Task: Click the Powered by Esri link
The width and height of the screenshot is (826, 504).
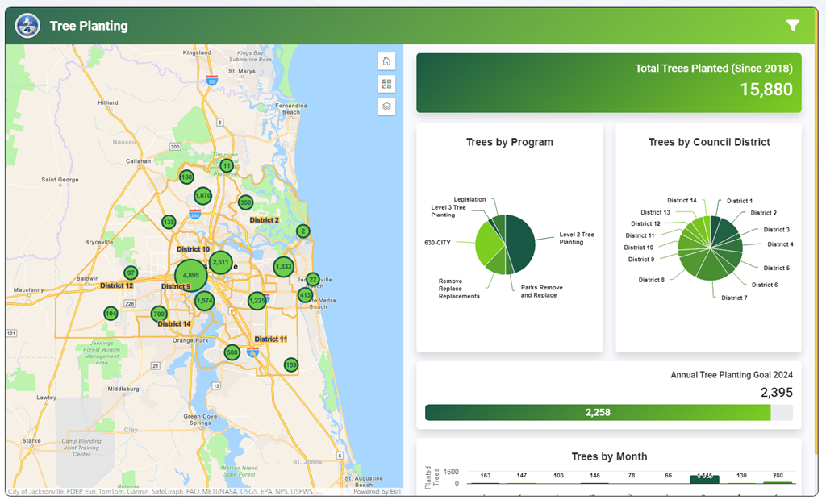Action: pos(377,491)
